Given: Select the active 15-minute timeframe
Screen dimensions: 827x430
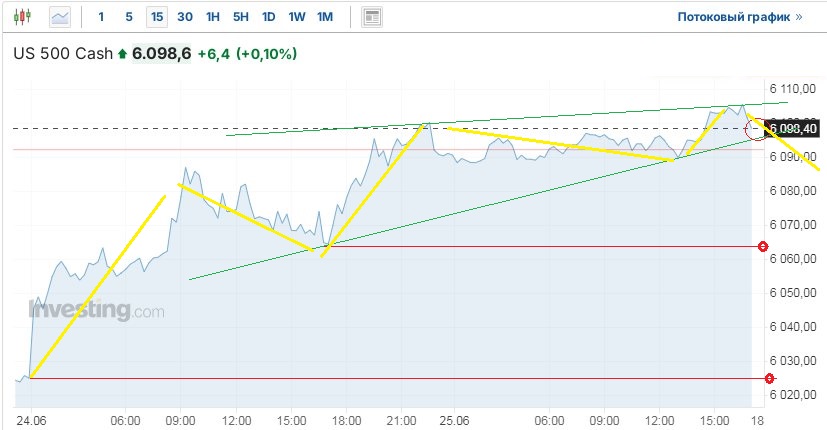Looking at the screenshot, I should tap(156, 17).
